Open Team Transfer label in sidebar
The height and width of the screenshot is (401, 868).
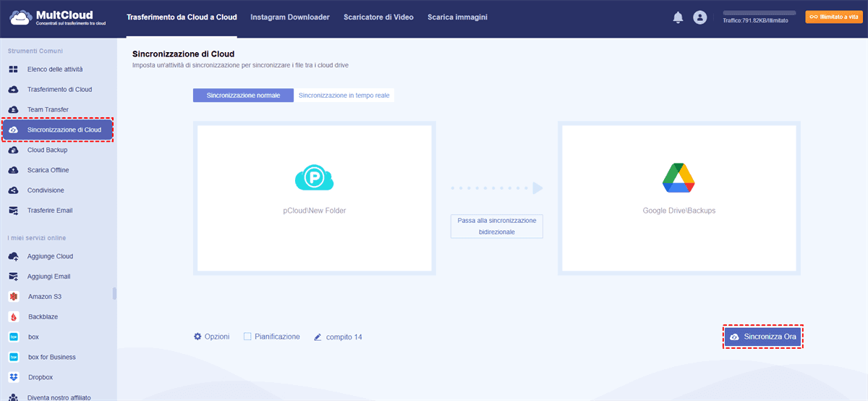pos(48,110)
